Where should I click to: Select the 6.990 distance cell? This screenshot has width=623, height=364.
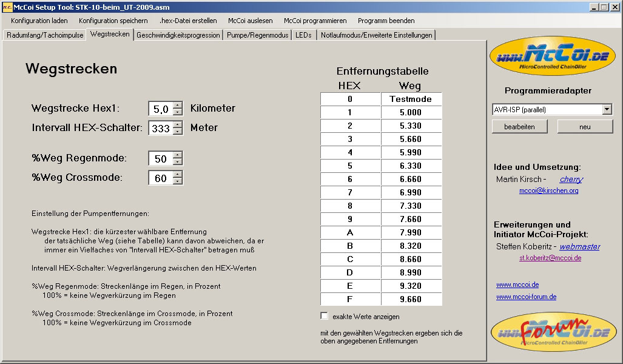411,192
